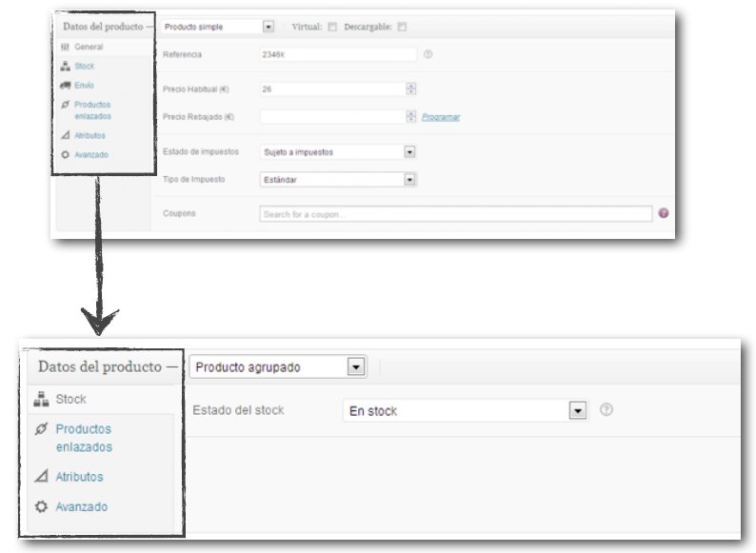Click Stock icon in Producto simple panel
756x553 pixels.
[66, 67]
